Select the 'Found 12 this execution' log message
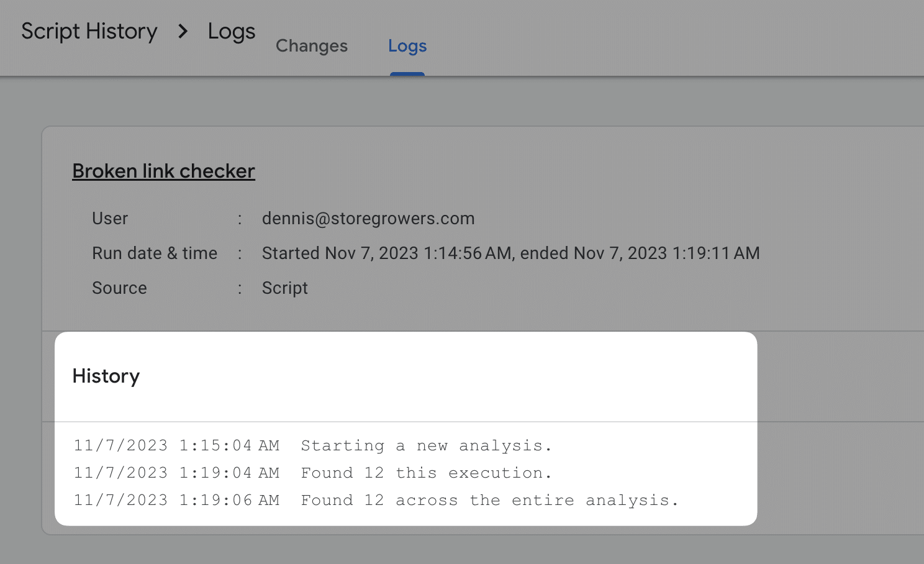The width and height of the screenshot is (924, 564). [426, 473]
